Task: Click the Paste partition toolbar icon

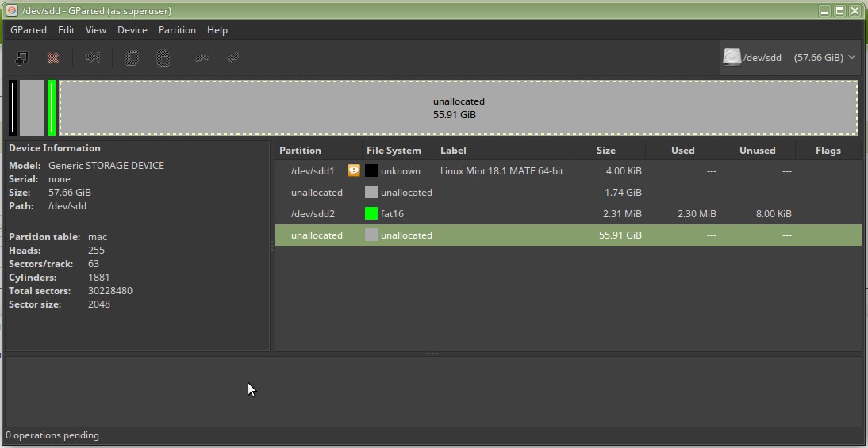Action: pyautogui.click(x=163, y=58)
